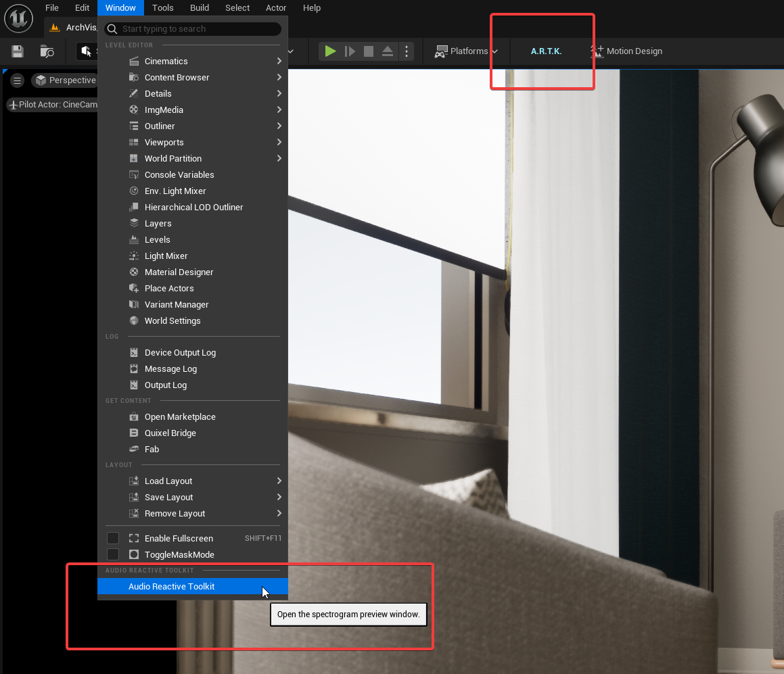Click the A.R.T.K. toolbar button
This screenshot has width=784, height=674.
546,51
